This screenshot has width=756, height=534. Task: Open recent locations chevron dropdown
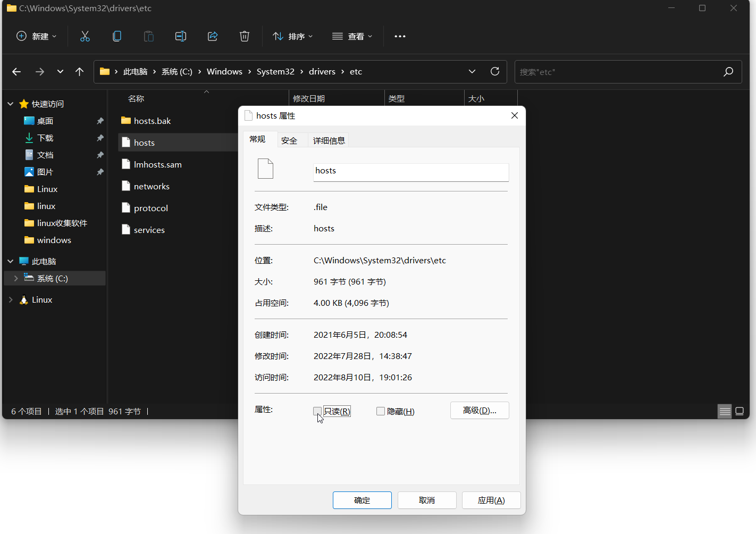[60, 71]
